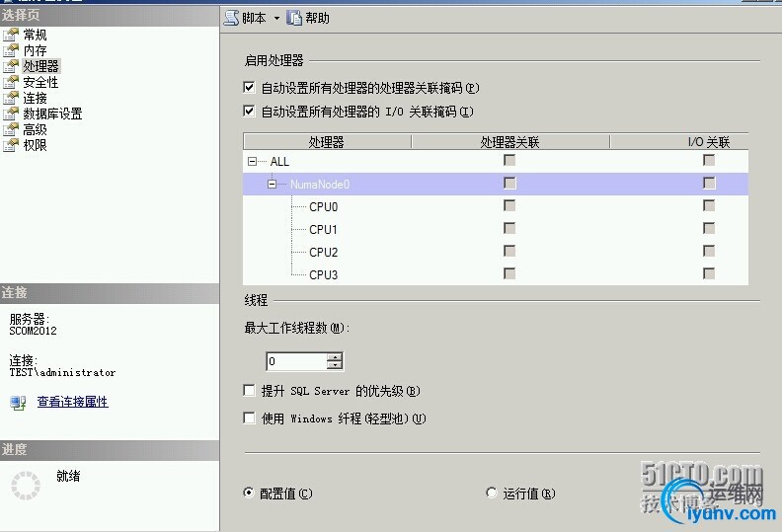Click the 处理器 page icon

(11, 66)
